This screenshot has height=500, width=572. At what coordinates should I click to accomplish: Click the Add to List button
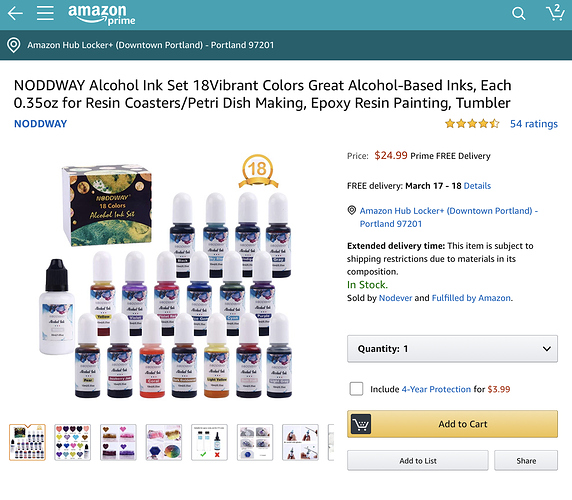418,461
